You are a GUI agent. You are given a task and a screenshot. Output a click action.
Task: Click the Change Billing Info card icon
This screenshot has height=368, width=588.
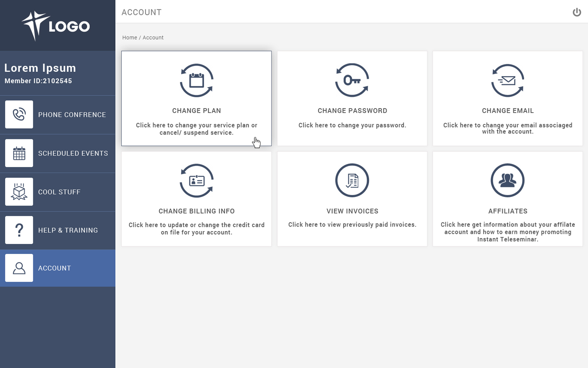click(196, 180)
